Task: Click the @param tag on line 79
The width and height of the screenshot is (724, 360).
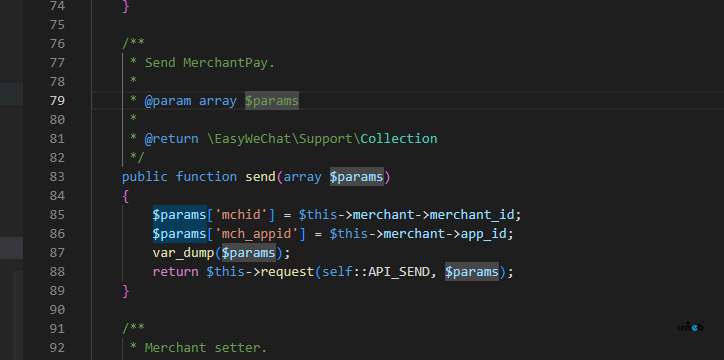Action: 168,101
